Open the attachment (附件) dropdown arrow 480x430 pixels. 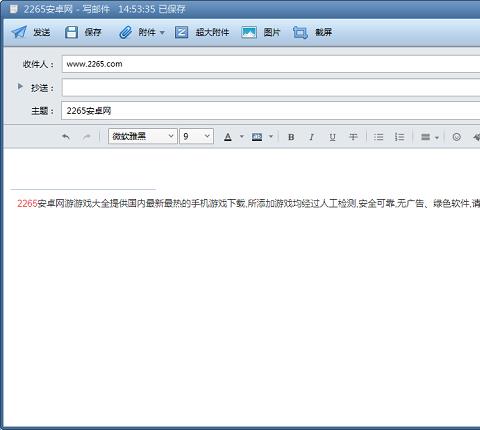tap(162, 33)
